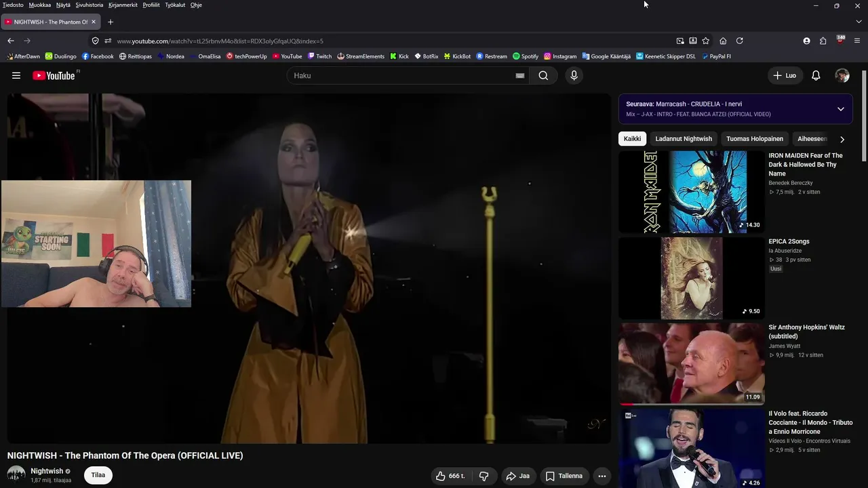Open the Il Volo Il Mondo thumbnail
The width and height of the screenshot is (868, 488).
click(x=692, y=449)
